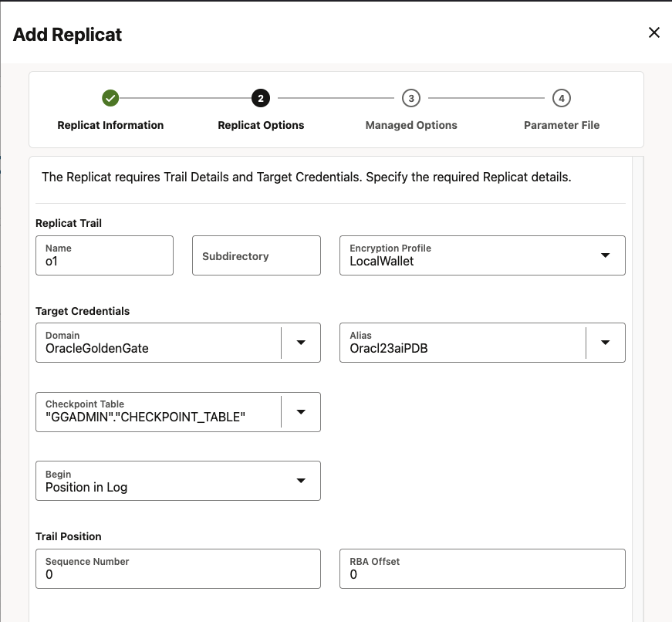Click the Name field containing o1

pos(104,255)
